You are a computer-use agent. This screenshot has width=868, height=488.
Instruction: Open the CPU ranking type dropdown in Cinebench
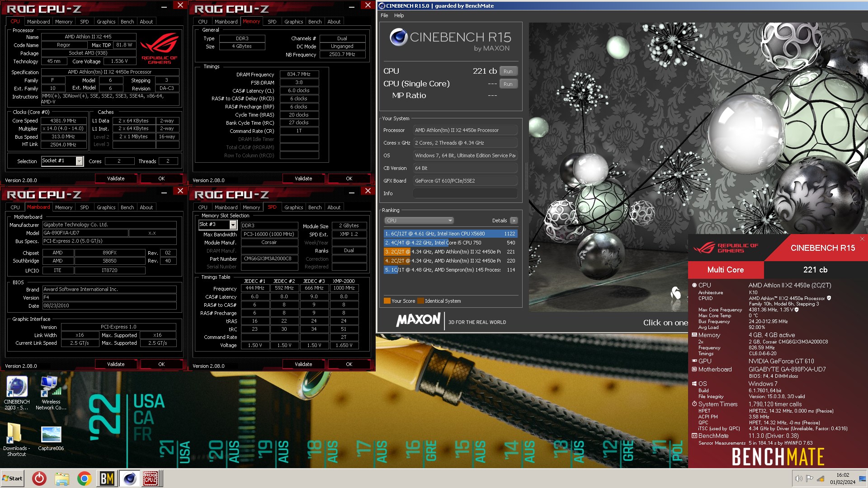tap(419, 221)
